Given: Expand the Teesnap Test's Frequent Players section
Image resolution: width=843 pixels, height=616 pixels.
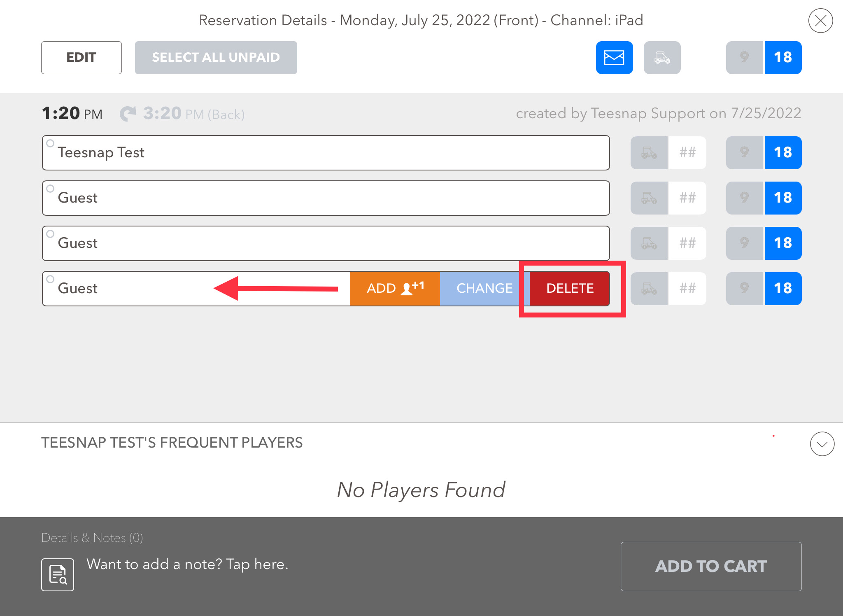Looking at the screenshot, I should tap(822, 444).
